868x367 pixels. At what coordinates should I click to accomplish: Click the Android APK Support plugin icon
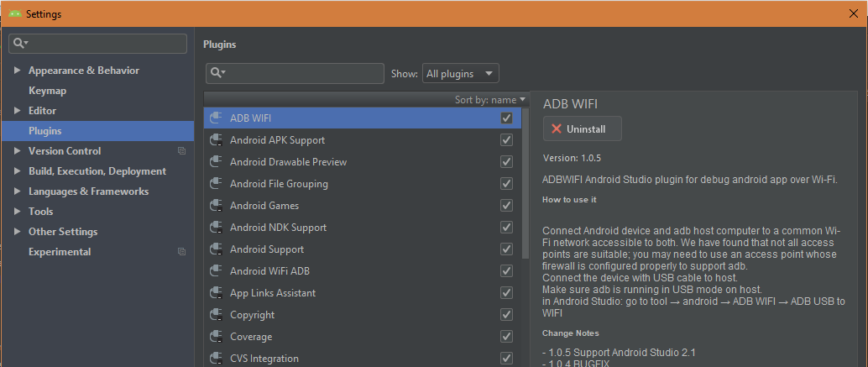[x=216, y=140]
